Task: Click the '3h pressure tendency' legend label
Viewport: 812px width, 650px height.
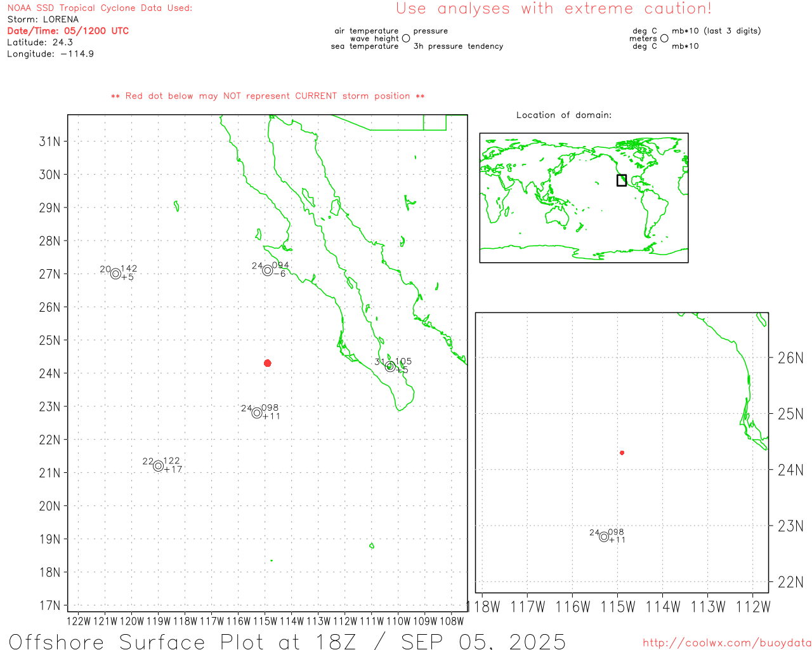Action: 458,46
